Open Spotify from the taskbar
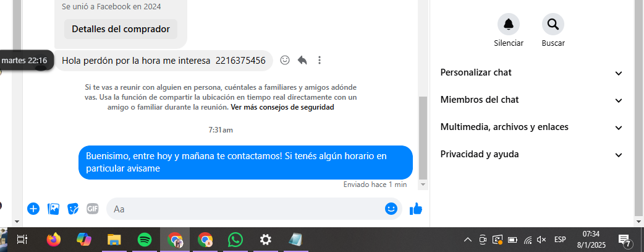Image resolution: width=644 pixels, height=252 pixels. pos(145,239)
